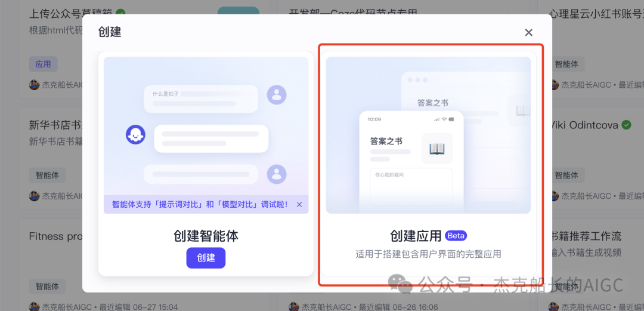The height and width of the screenshot is (311, 644).
Task: Open the Fitness pro card in background
Action: coord(55,236)
